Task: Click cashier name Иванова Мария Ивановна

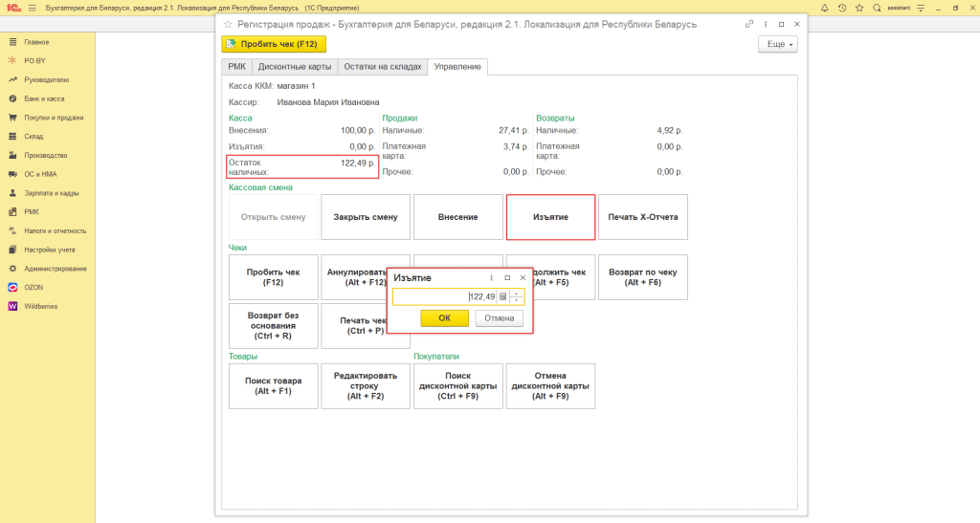Action: pyautogui.click(x=328, y=102)
